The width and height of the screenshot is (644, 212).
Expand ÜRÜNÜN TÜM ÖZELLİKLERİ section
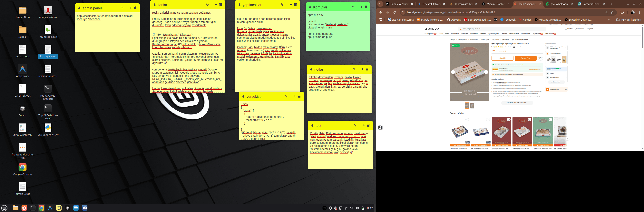click(x=517, y=103)
